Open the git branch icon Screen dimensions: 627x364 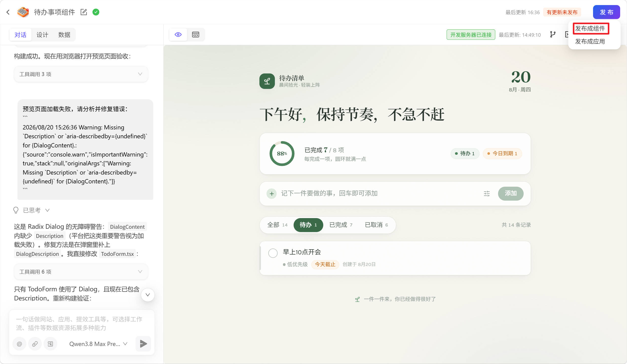pyautogui.click(x=553, y=35)
